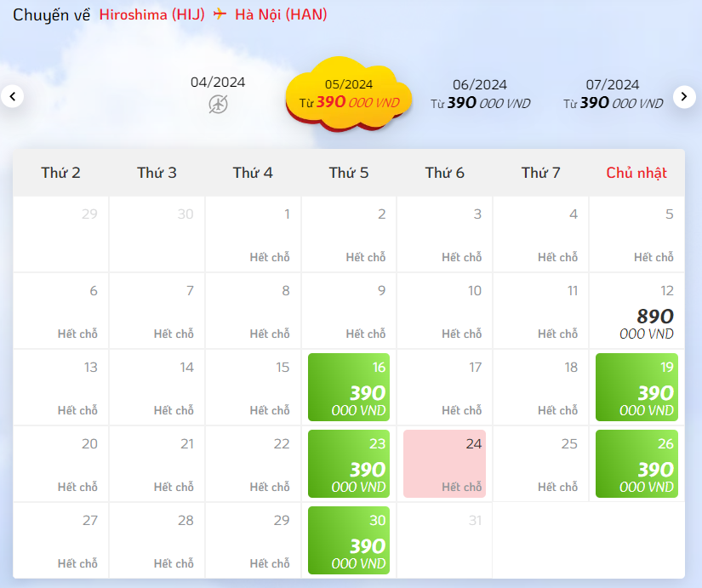Click the Thứ 3 column header
702x588 pixels.
pyautogui.click(x=157, y=173)
